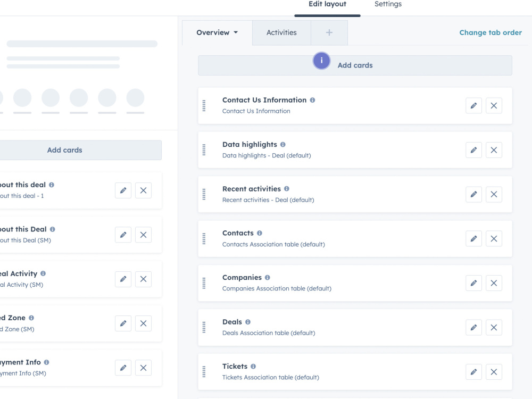Remove the 'yment Info (SM)' sidebar card

pos(143,368)
